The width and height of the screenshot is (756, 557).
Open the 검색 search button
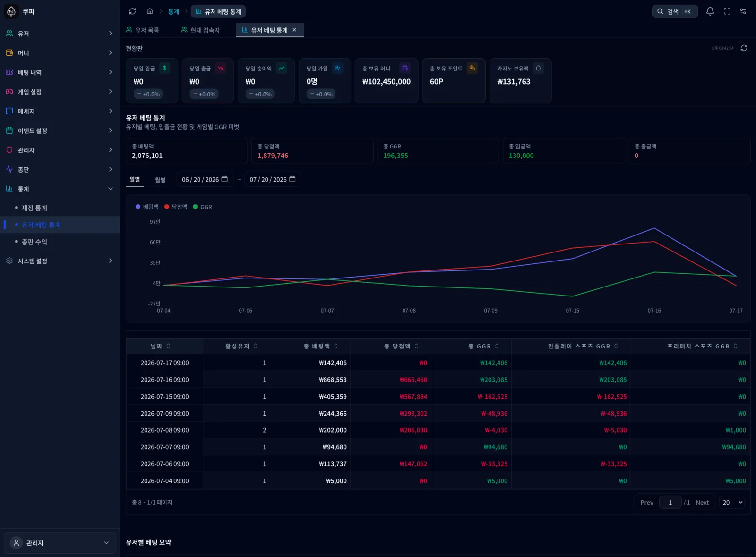(x=675, y=11)
